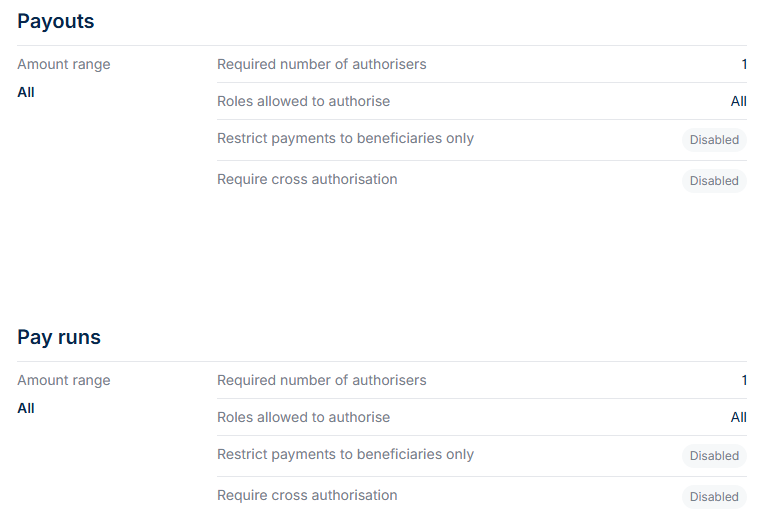Click Payouts 'Restrict payments to beneficiaries only' label
This screenshot has width=777, height=530.
click(345, 139)
